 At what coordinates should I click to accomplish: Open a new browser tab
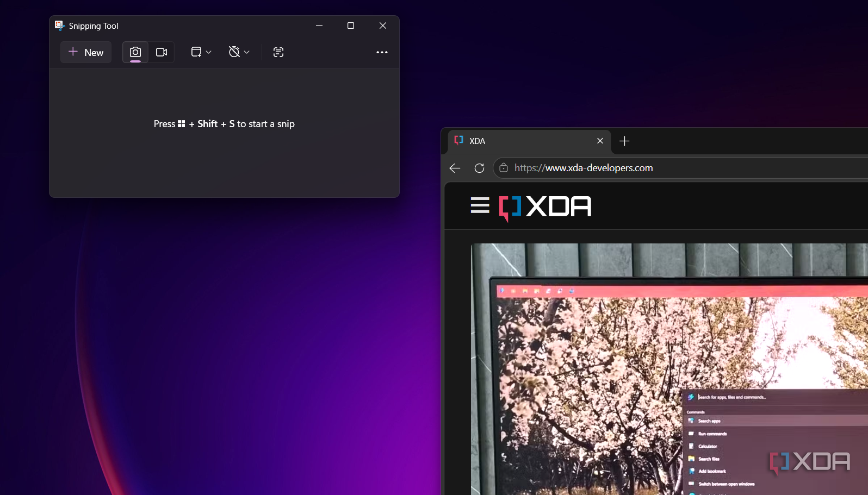coord(624,141)
